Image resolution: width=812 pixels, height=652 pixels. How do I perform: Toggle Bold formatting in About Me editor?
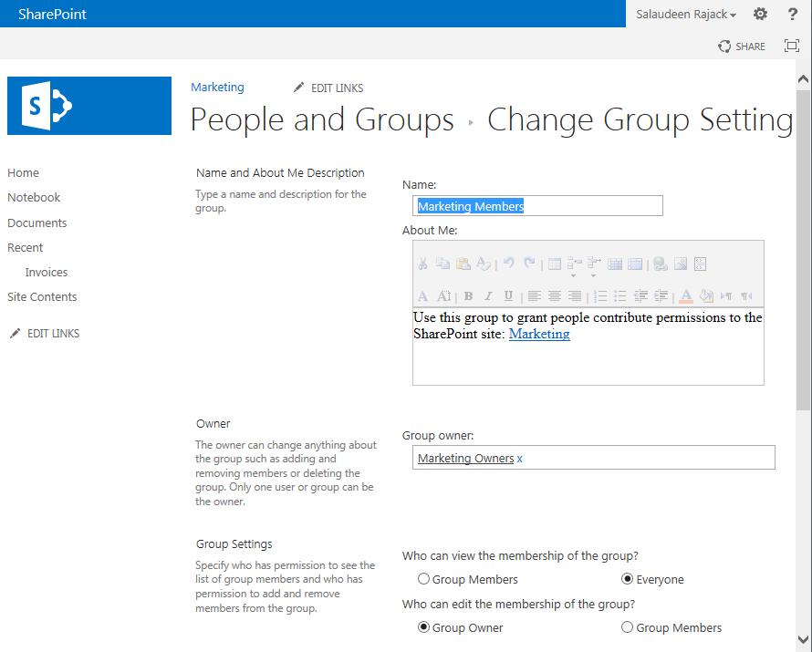coord(468,296)
